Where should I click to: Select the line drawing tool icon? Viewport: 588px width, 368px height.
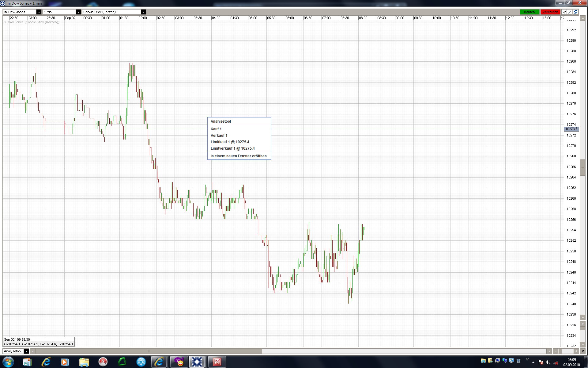570,12
